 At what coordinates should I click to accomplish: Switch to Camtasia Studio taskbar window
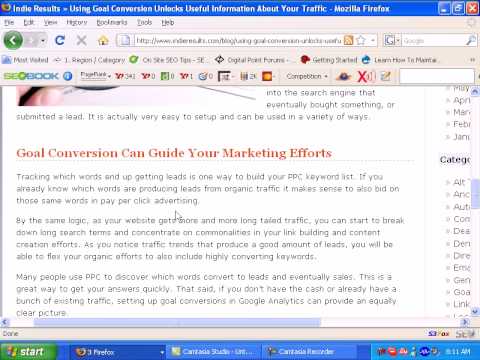[213, 352]
